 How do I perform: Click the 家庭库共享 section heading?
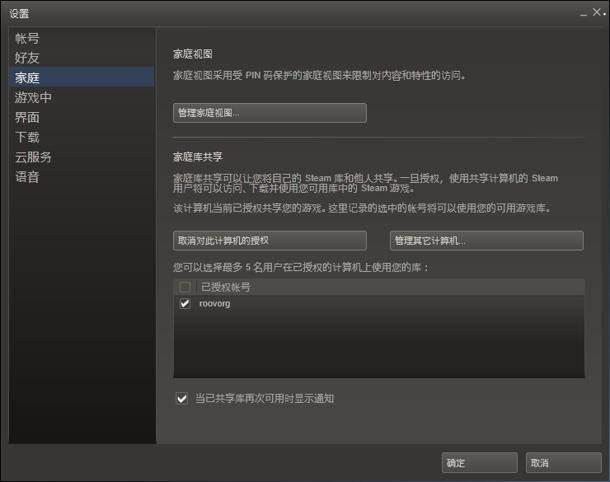(x=198, y=157)
